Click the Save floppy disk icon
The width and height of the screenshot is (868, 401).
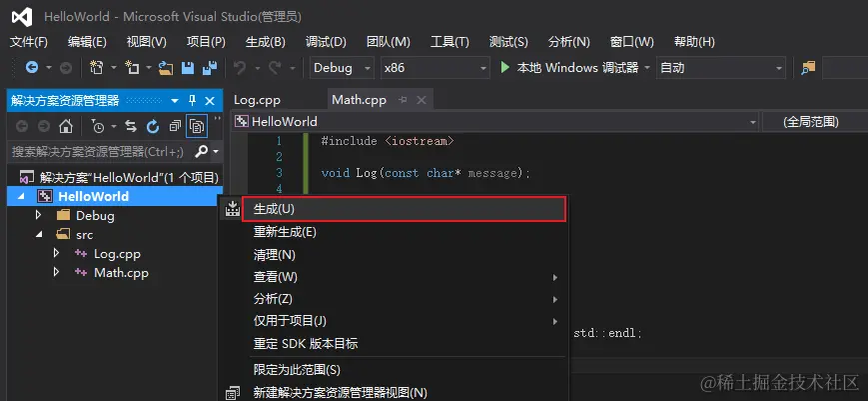[188, 68]
